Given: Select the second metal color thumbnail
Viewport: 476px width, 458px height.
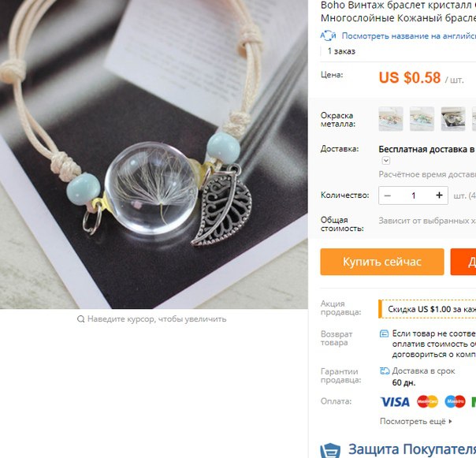Looking at the screenshot, I should point(422,119).
